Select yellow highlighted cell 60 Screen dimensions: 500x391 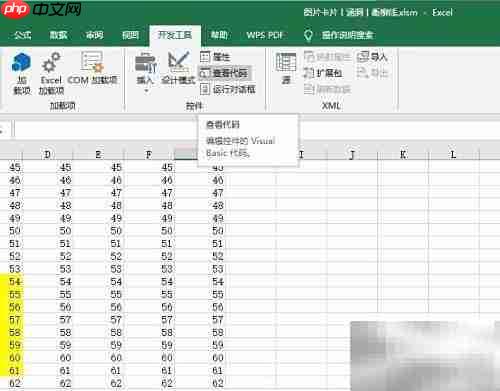(11, 357)
